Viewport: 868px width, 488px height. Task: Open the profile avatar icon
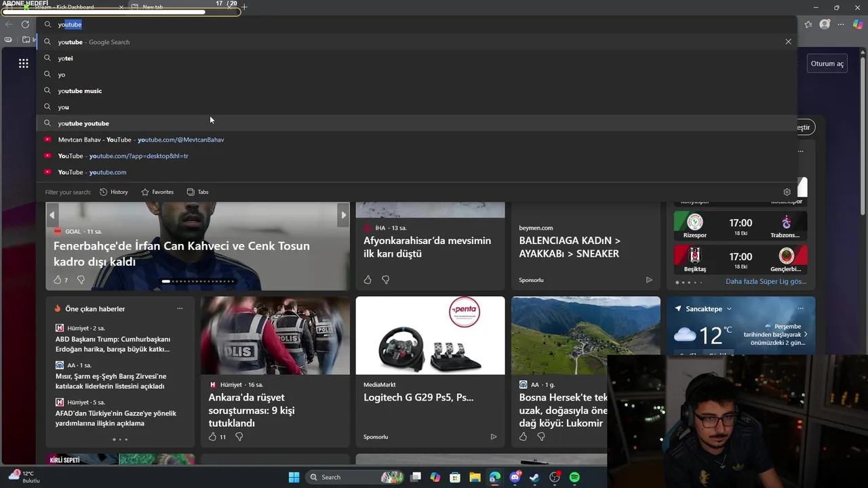pyautogui.click(x=825, y=24)
